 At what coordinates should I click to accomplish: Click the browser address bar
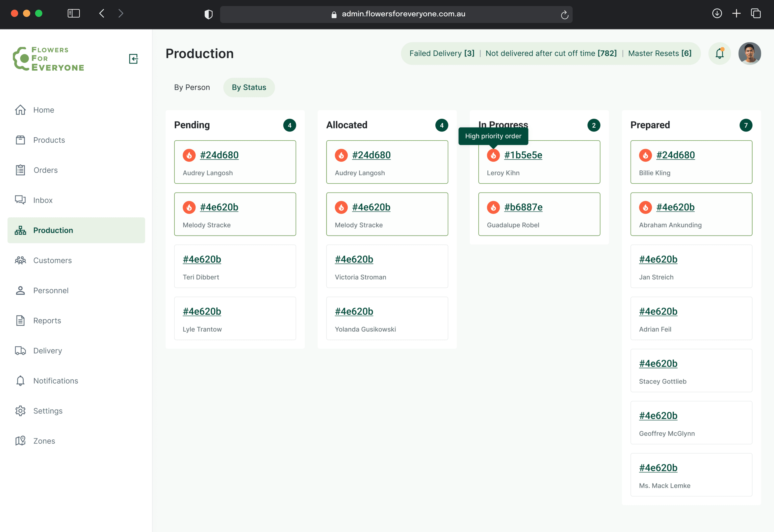(396, 14)
